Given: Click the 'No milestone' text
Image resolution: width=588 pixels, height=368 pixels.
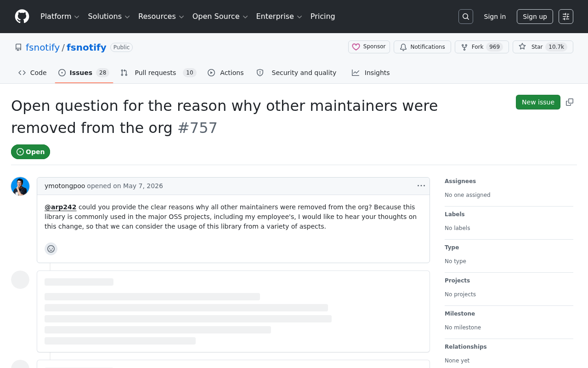Looking at the screenshot, I should tap(463, 328).
